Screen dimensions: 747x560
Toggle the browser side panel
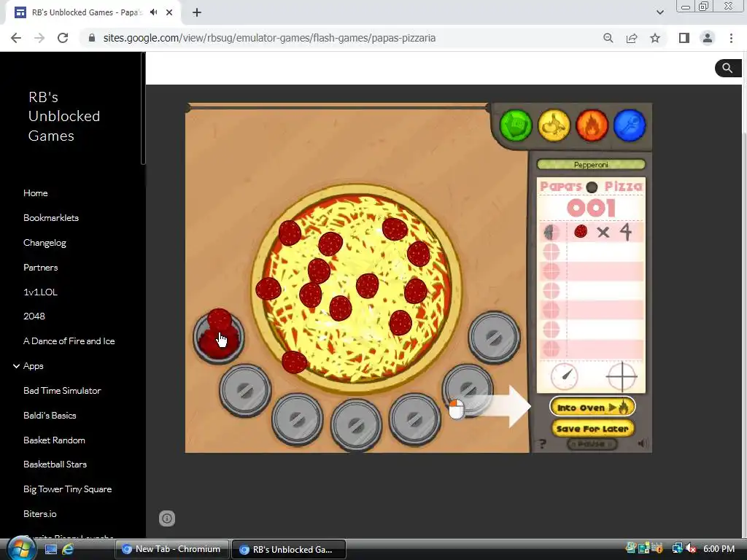pyautogui.click(x=684, y=38)
